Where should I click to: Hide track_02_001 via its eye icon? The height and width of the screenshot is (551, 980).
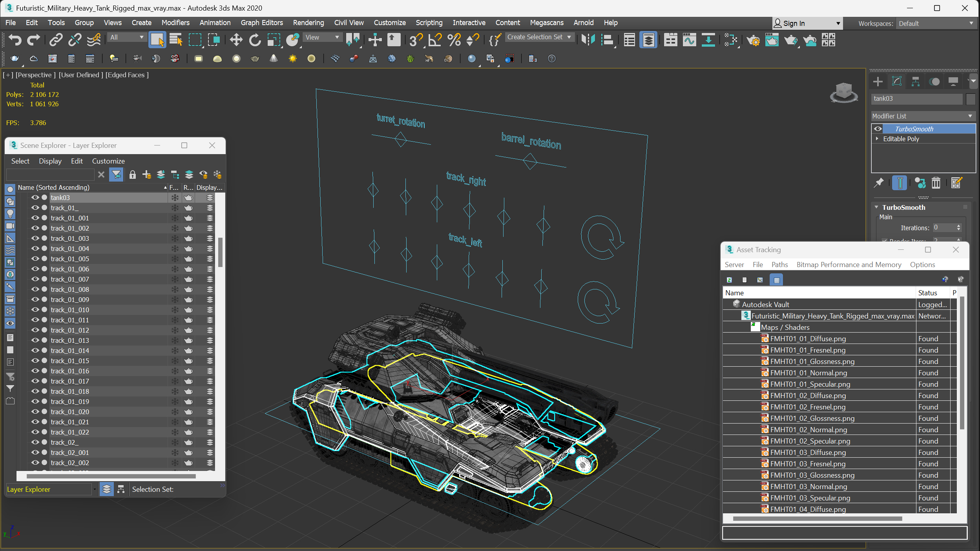[35, 452]
